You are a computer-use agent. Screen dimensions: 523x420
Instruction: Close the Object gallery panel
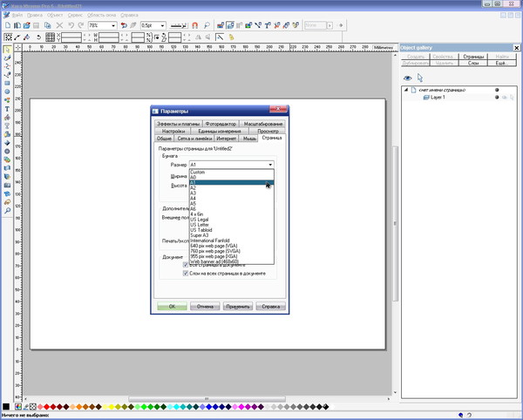point(516,48)
